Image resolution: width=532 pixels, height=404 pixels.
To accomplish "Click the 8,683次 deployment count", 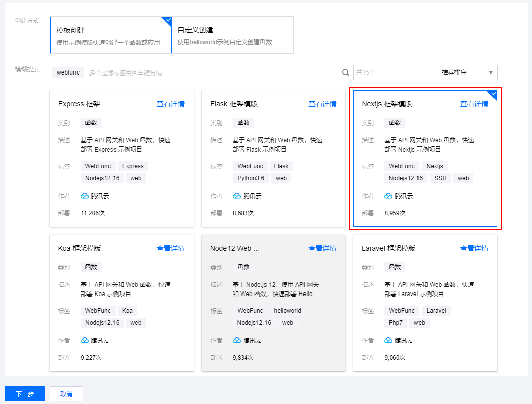I will click(243, 213).
